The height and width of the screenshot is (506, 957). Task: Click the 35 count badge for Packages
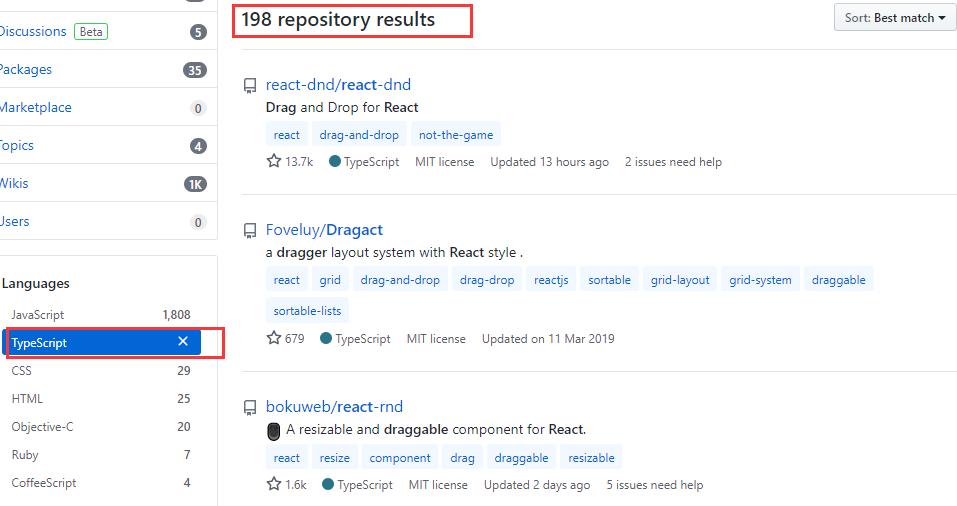[195, 70]
